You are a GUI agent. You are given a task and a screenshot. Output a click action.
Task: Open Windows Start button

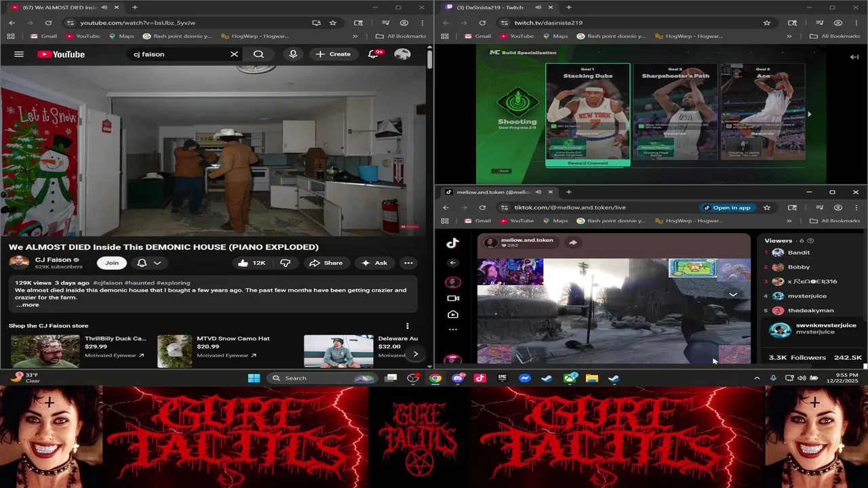click(x=254, y=378)
